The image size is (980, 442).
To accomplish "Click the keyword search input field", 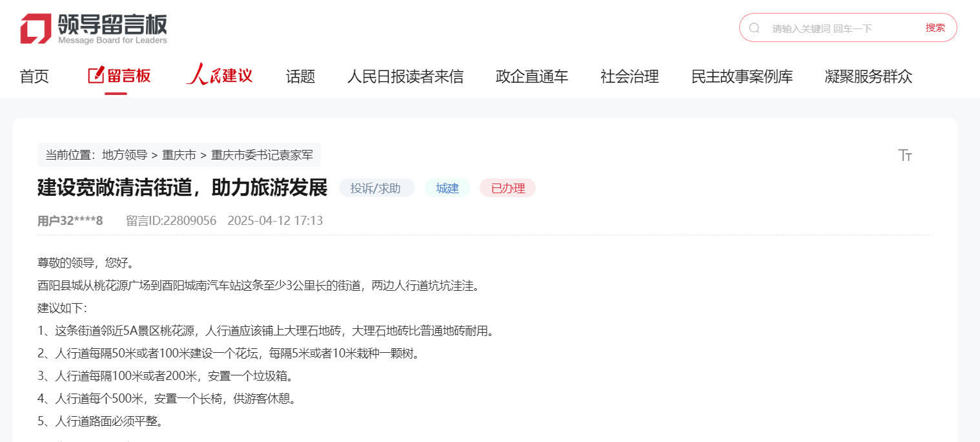I will [x=833, y=27].
